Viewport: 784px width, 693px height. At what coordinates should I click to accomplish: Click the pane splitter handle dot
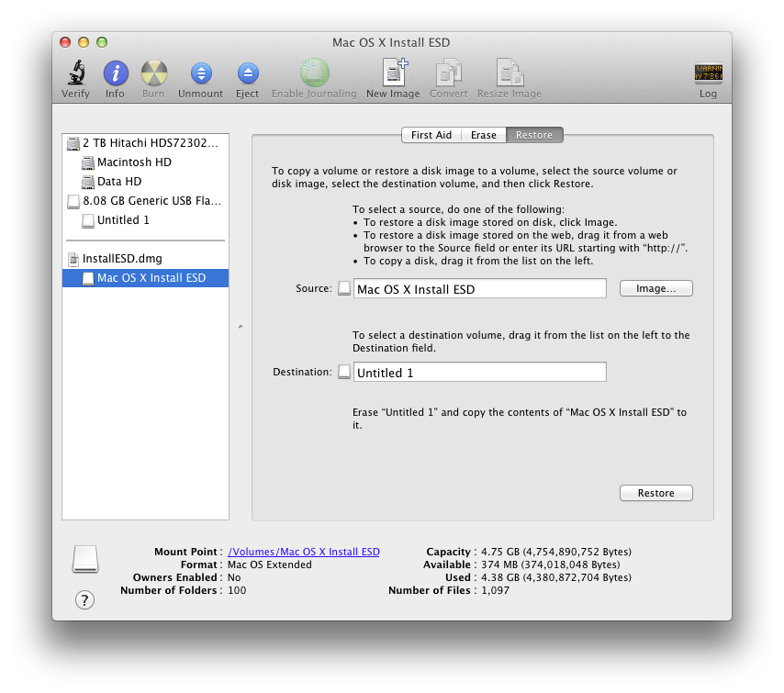tap(241, 327)
